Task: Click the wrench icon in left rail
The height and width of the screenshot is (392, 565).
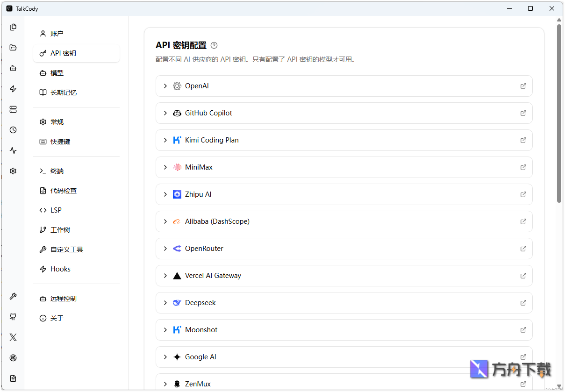Action: point(13,296)
